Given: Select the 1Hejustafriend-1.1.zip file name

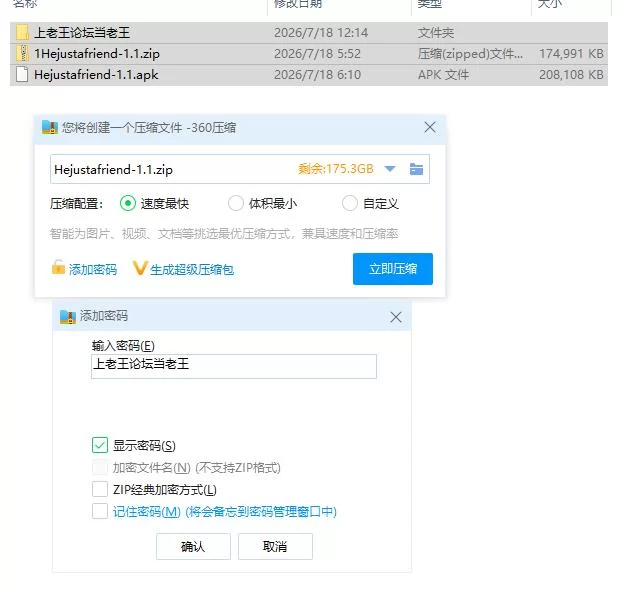Looking at the screenshot, I should pyautogui.click(x=97, y=54).
